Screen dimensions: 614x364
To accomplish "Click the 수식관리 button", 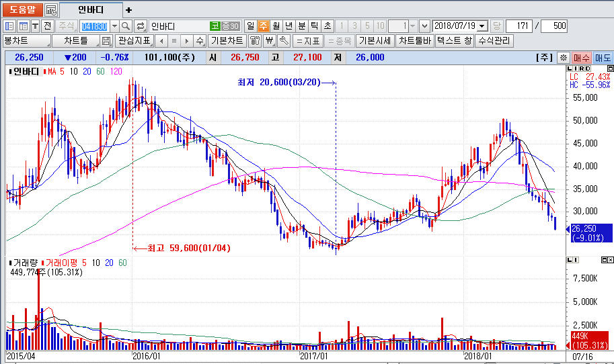I will point(494,41).
